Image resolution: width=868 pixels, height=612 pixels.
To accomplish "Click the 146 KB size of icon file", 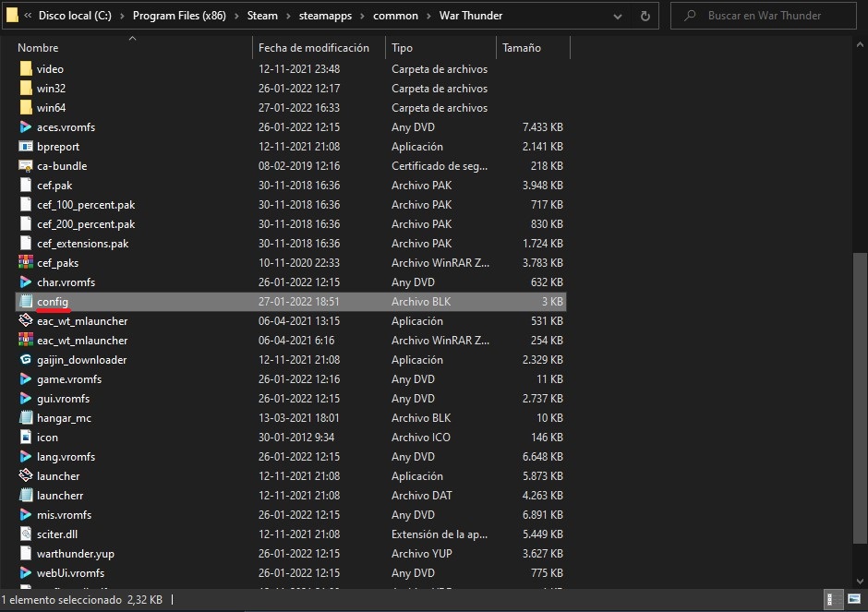I will point(547,438).
